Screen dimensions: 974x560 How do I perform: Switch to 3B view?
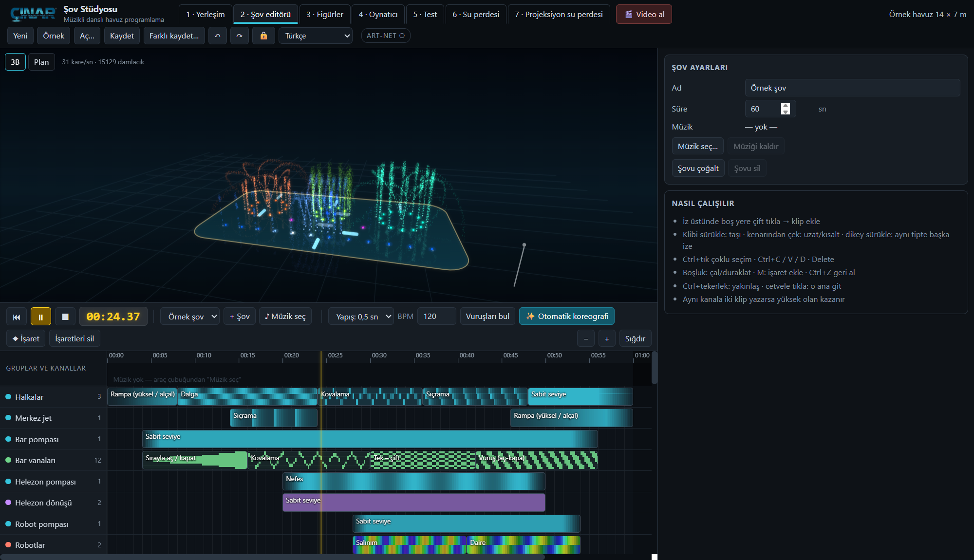(15, 62)
